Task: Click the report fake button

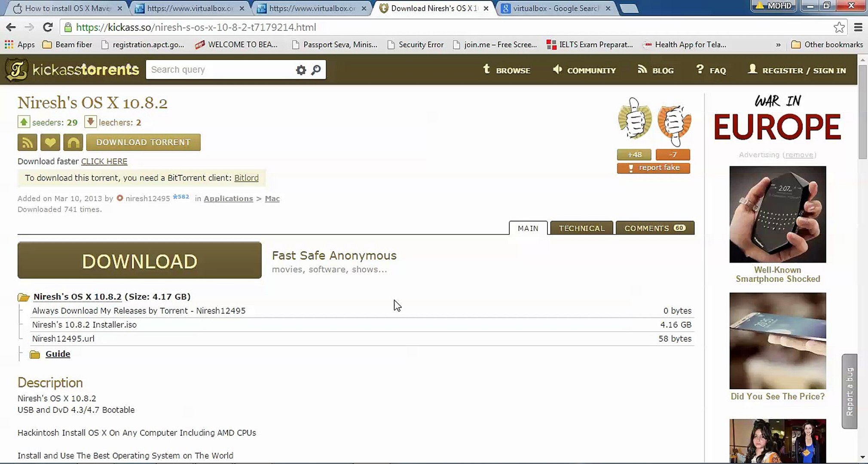Action: click(653, 168)
